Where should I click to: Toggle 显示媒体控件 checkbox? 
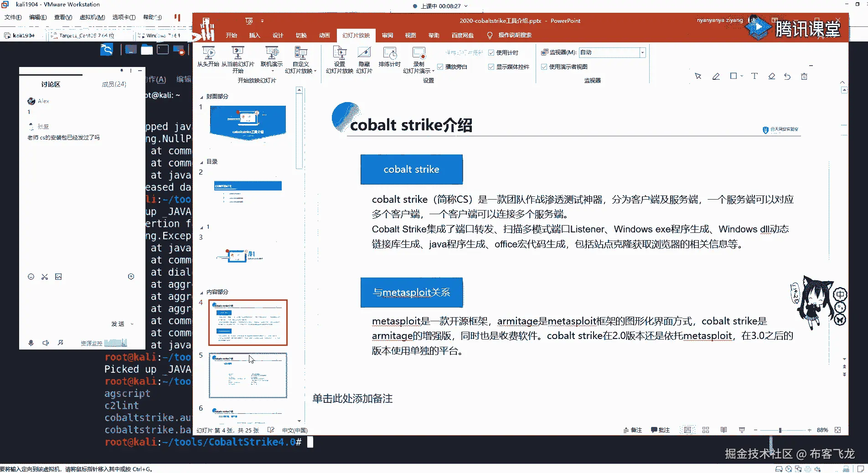tap(491, 67)
